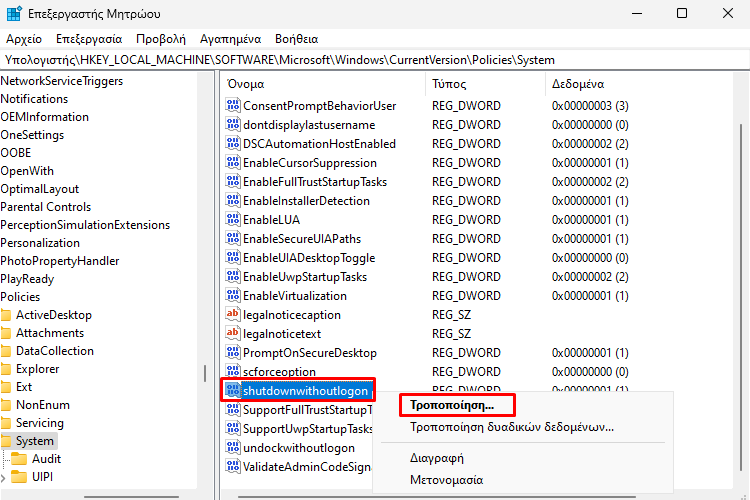Open the Προβολή menu
Viewport: 750px width, 500px height.
click(x=161, y=39)
